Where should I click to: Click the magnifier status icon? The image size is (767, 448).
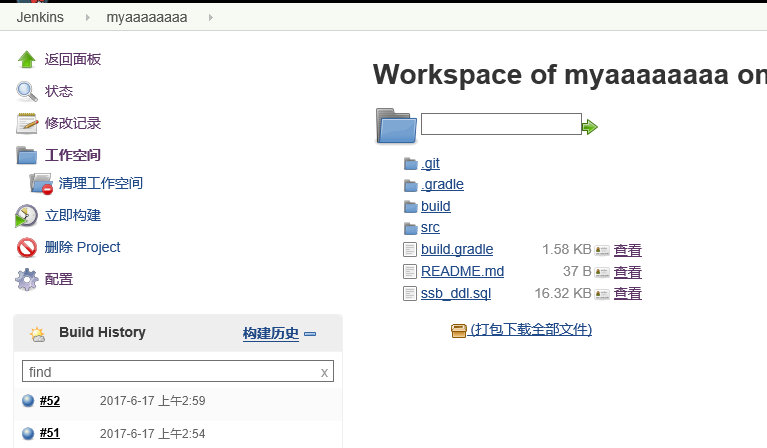pos(27,92)
